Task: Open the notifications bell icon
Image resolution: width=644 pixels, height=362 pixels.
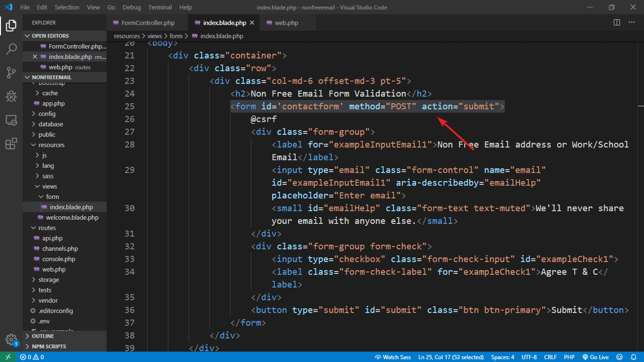Action: 634,357
